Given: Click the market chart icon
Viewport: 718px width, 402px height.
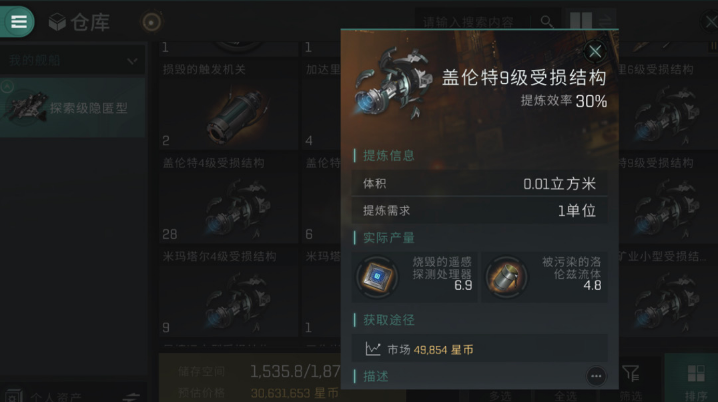Looking at the screenshot, I should pos(373,349).
